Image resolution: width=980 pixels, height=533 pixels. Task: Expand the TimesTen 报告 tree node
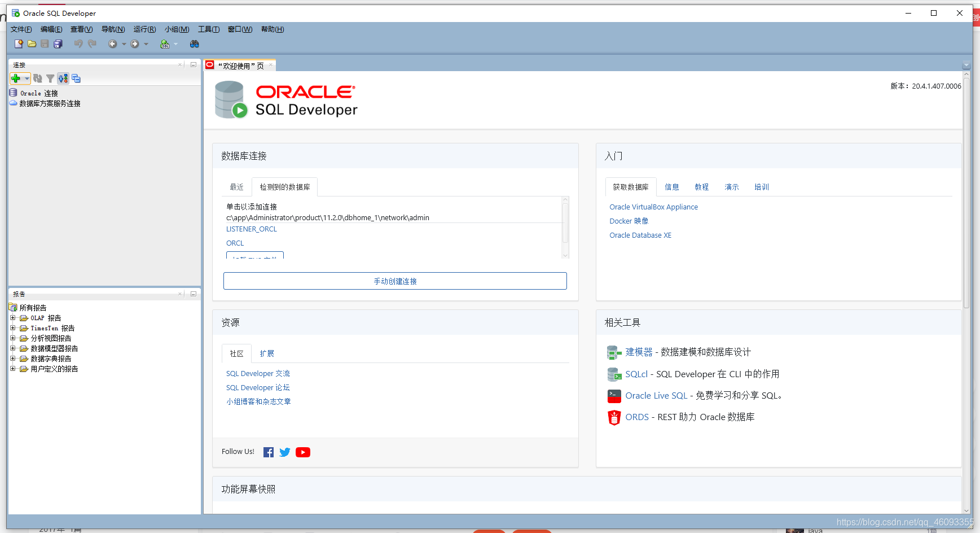click(x=12, y=328)
